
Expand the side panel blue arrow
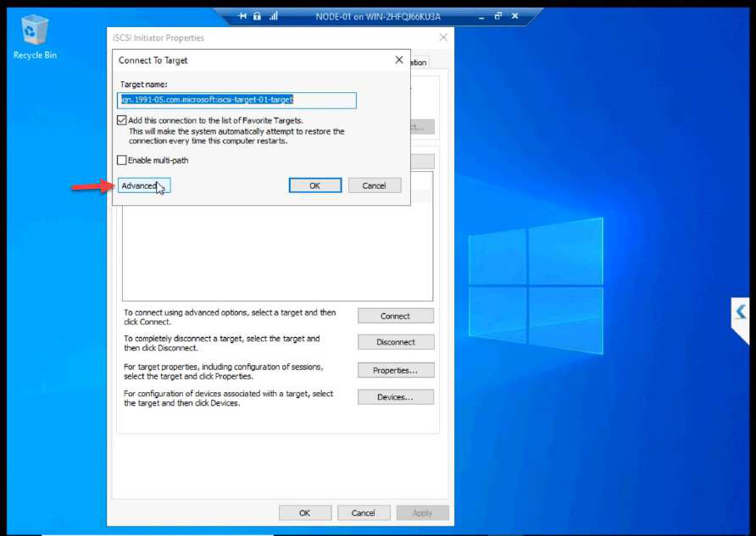pyautogui.click(x=741, y=312)
